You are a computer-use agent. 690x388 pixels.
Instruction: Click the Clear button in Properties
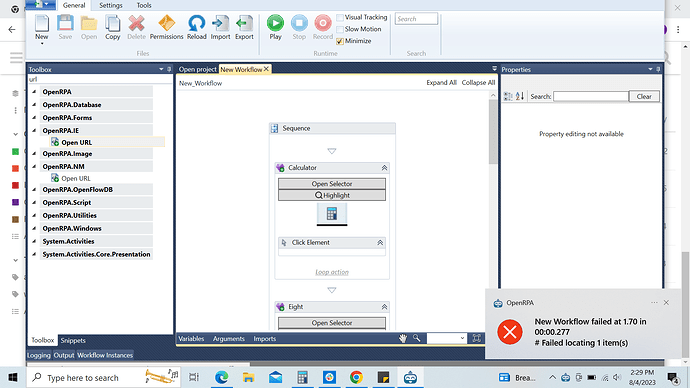click(x=644, y=96)
